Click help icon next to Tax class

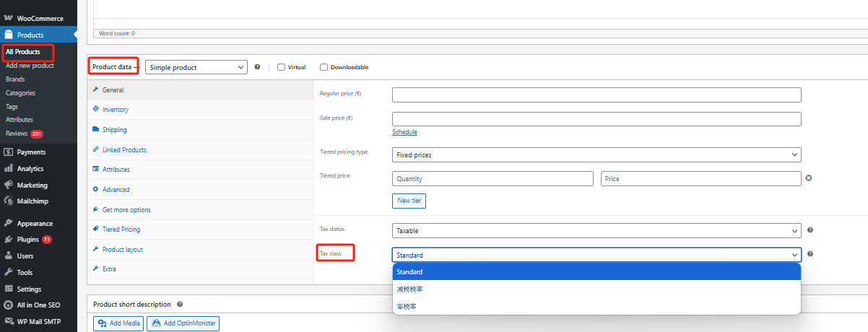point(810,254)
